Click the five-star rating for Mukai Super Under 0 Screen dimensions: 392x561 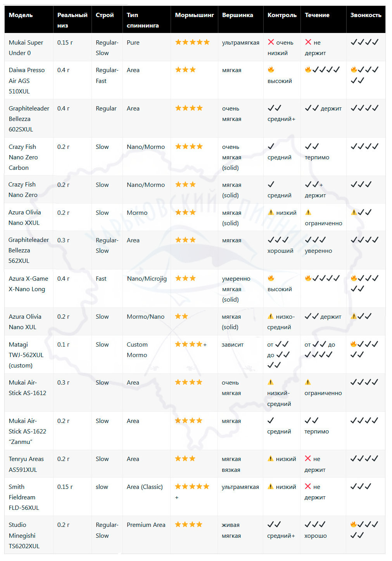point(192,42)
